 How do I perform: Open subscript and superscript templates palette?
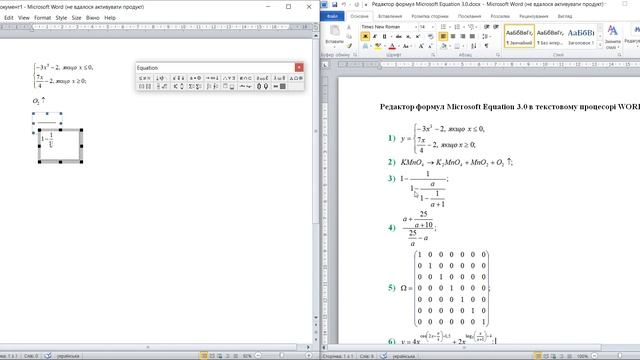pos(178,87)
